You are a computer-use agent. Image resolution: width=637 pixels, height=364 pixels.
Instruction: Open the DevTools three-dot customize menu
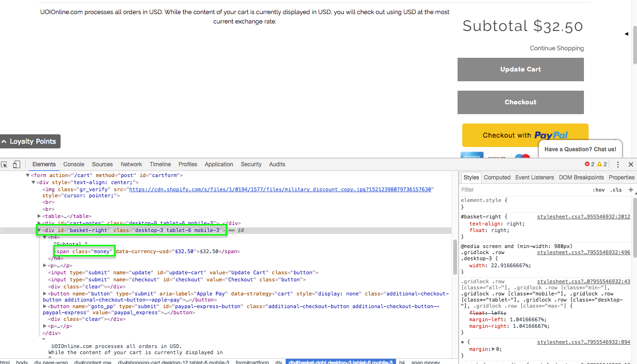(x=618, y=164)
